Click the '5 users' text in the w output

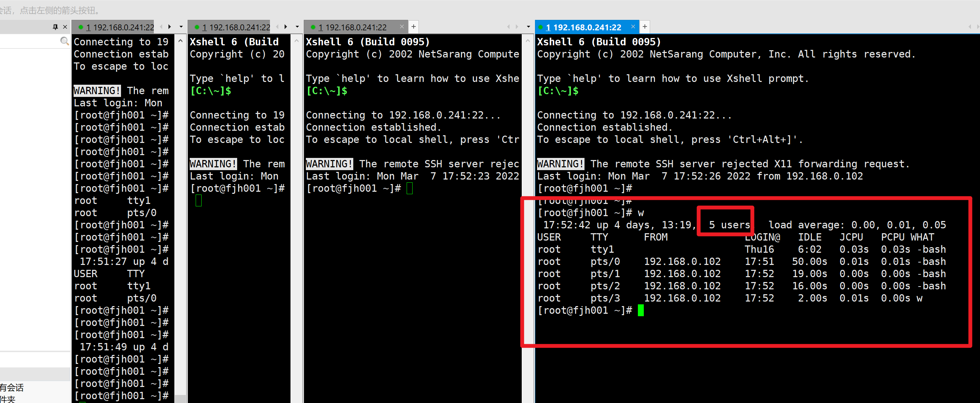pos(729,225)
